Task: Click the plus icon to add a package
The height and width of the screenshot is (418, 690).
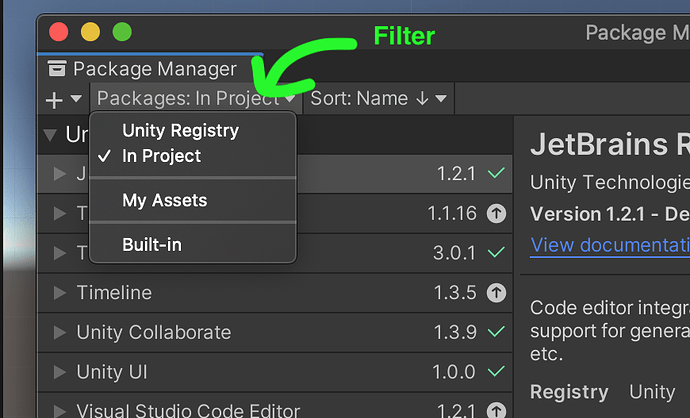Action: click(x=52, y=99)
